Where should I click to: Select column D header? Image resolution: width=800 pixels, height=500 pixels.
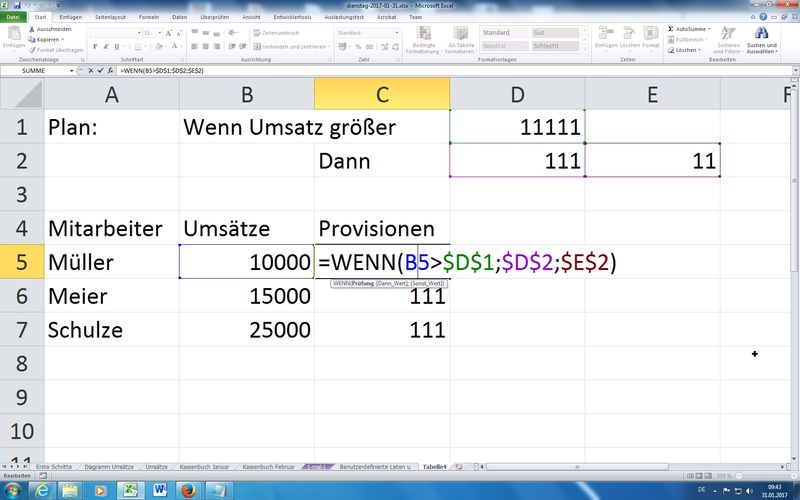pyautogui.click(x=517, y=94)
